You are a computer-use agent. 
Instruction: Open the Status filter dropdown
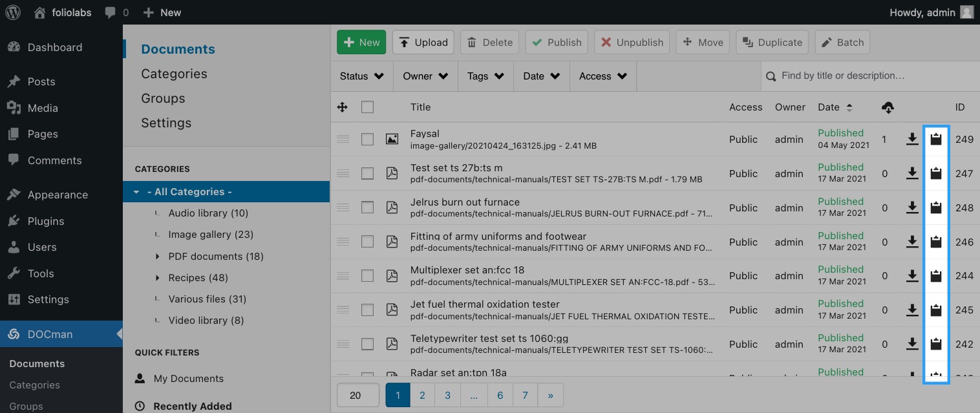pyautogui.click(x=362, y=76)
